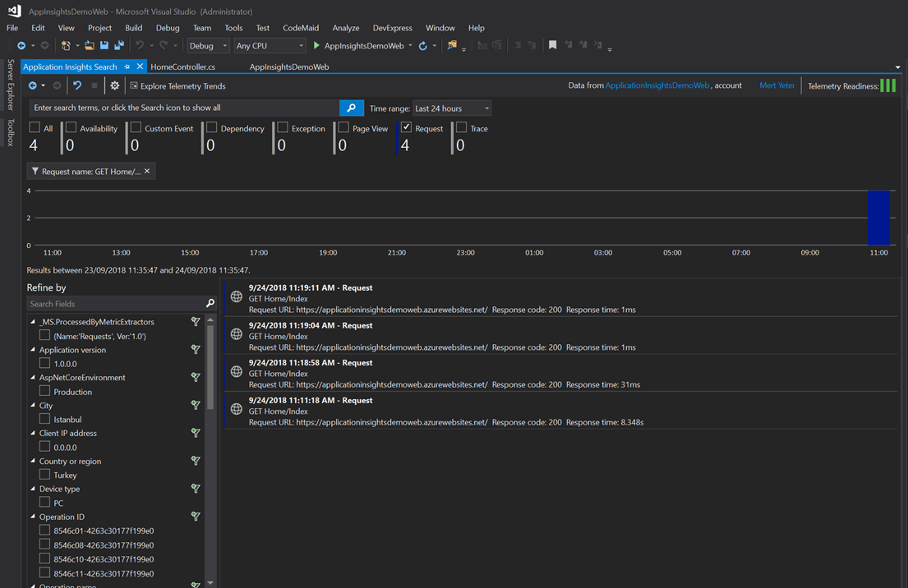The image size is (908, 588).
Task: Uncheck the Request checkbox
Action: (406, 127)
